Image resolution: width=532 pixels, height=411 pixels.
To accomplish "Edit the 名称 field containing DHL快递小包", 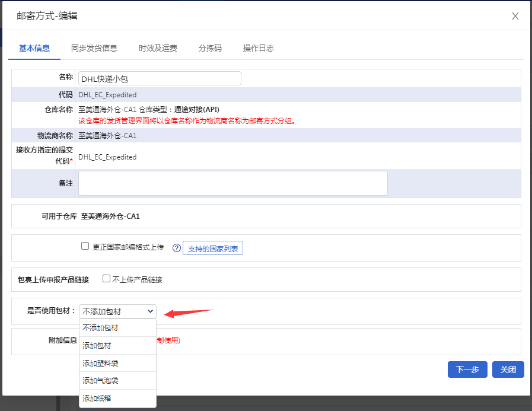I will (x=160, y=78).
